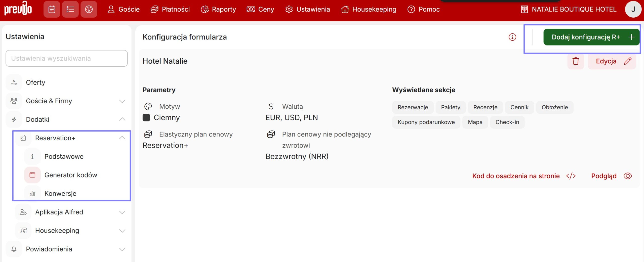The width and height of the screenshot is (644, 262).
Task: Open the Raporty menu
Action: [x=218, y=9]
